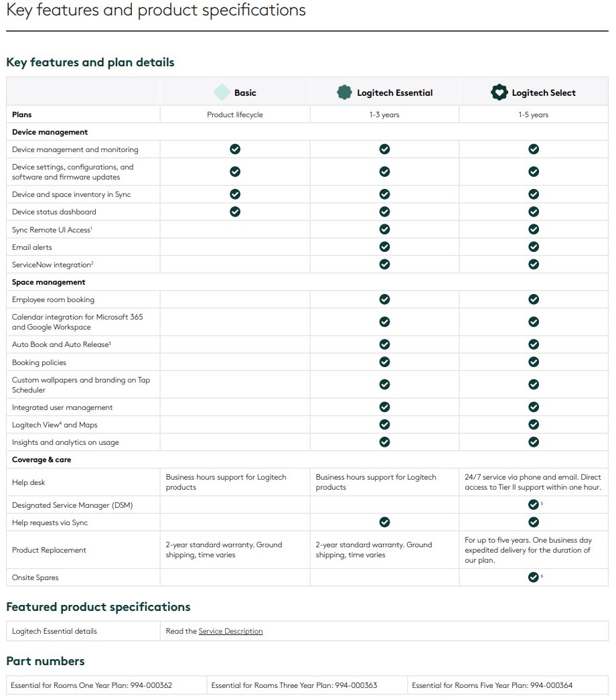Open the Service Description link
Screen dimensions: 616x700
230,631
